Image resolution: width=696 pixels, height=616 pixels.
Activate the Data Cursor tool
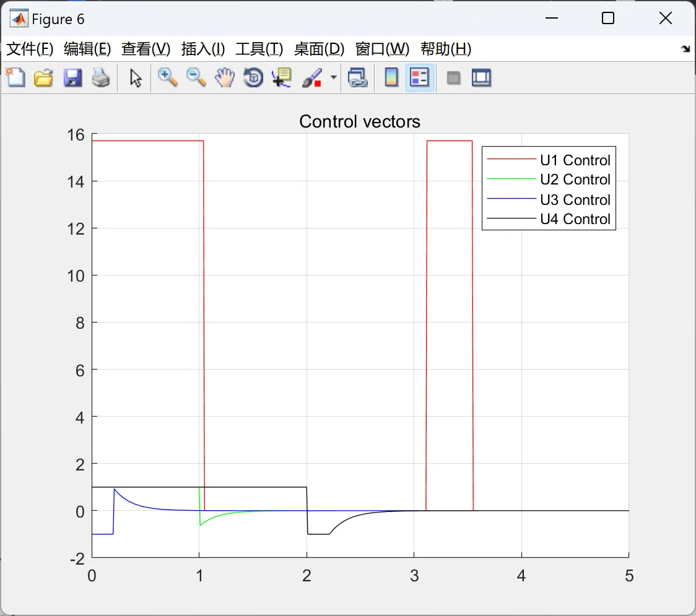coord(282,78)
